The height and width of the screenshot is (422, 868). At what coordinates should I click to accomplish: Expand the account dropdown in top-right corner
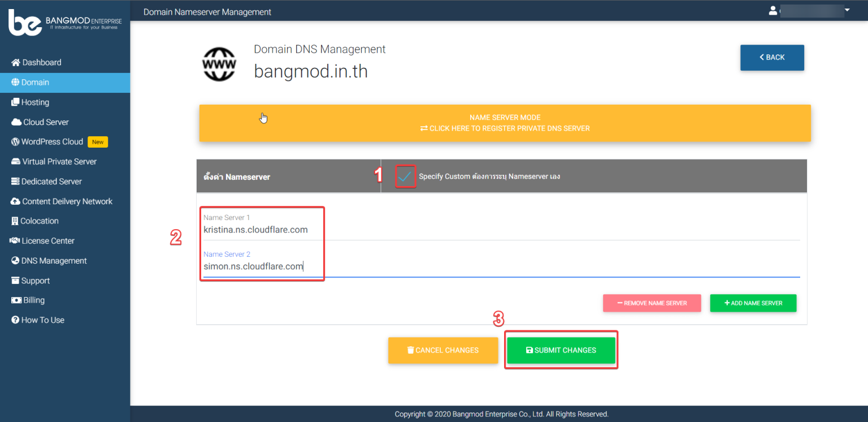846,10
